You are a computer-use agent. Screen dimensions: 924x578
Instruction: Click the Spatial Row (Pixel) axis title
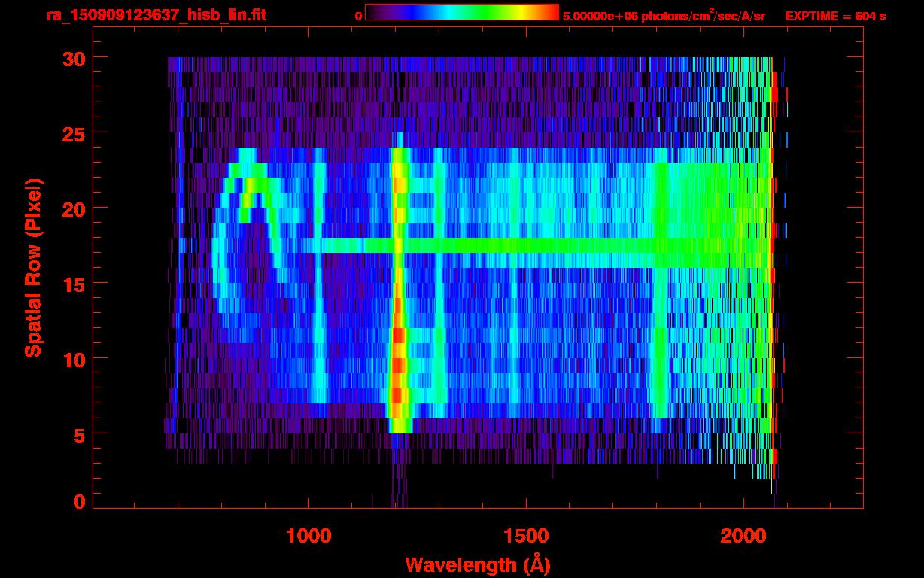pyautogui.click(x=33, y=268)
